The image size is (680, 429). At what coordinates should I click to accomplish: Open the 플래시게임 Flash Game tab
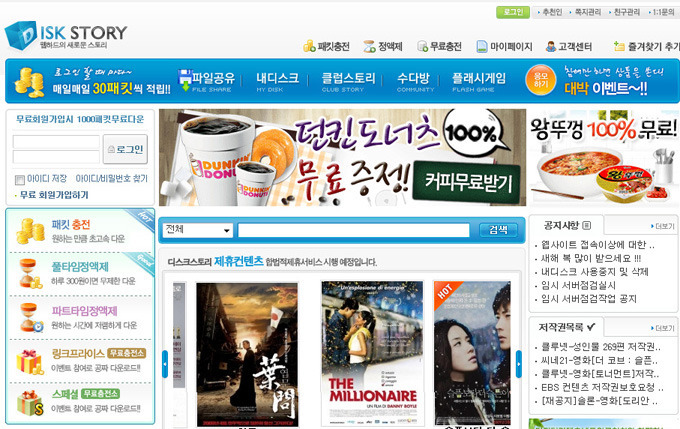[478, 81]
